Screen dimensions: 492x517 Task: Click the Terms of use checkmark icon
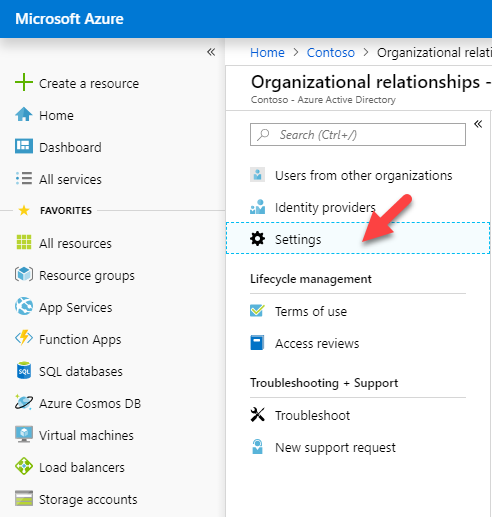point(257,311)
